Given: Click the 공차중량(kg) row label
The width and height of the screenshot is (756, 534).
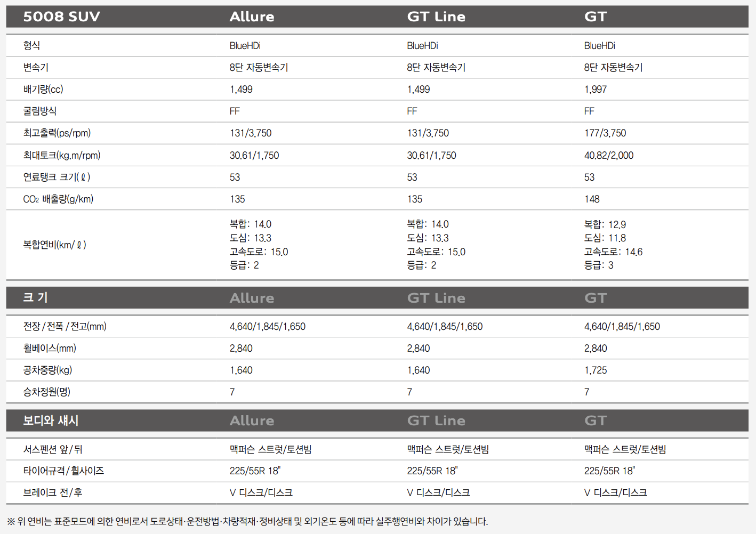Looking at the screenshot, I should 47,370.
